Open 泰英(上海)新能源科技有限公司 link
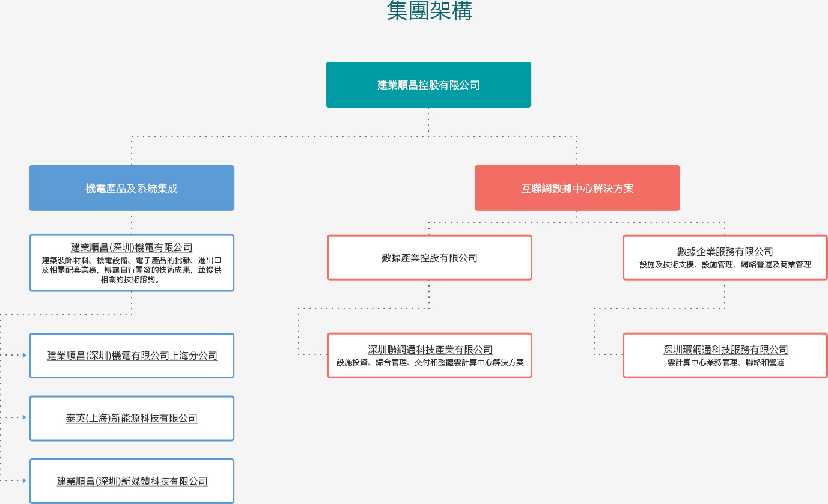Viewport: 828px width, 504px height. coord(132,418)
